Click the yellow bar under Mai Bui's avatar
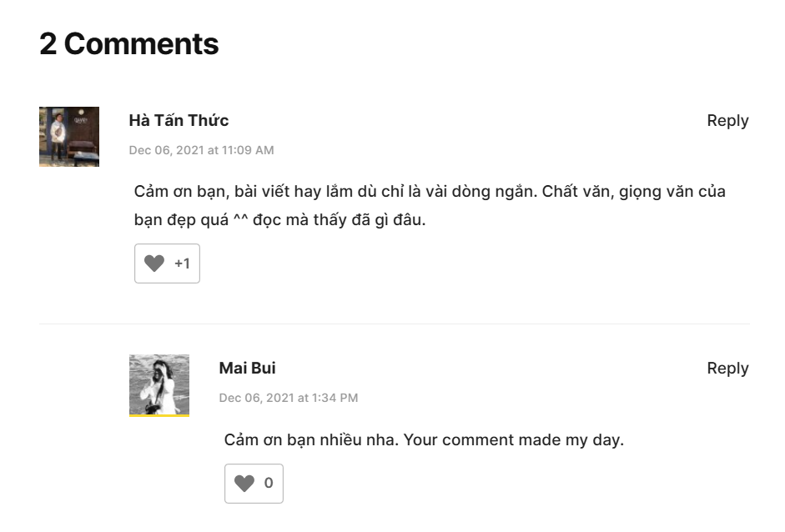 pos(159,415)
